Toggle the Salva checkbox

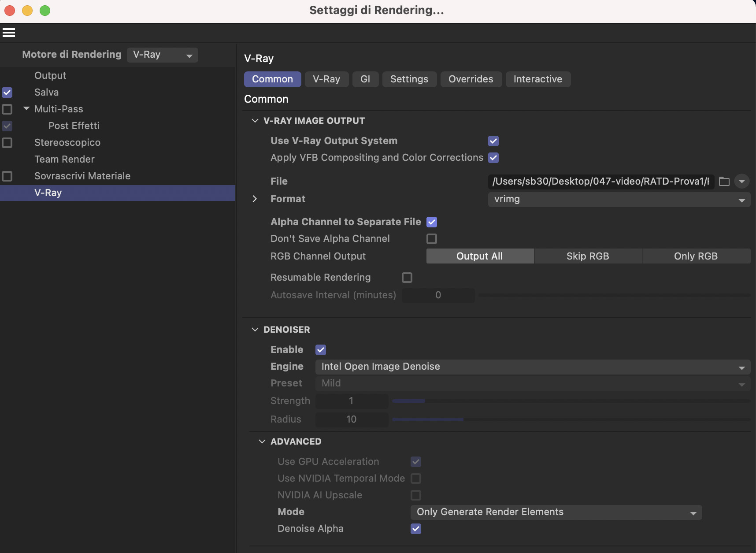[7, 93]
